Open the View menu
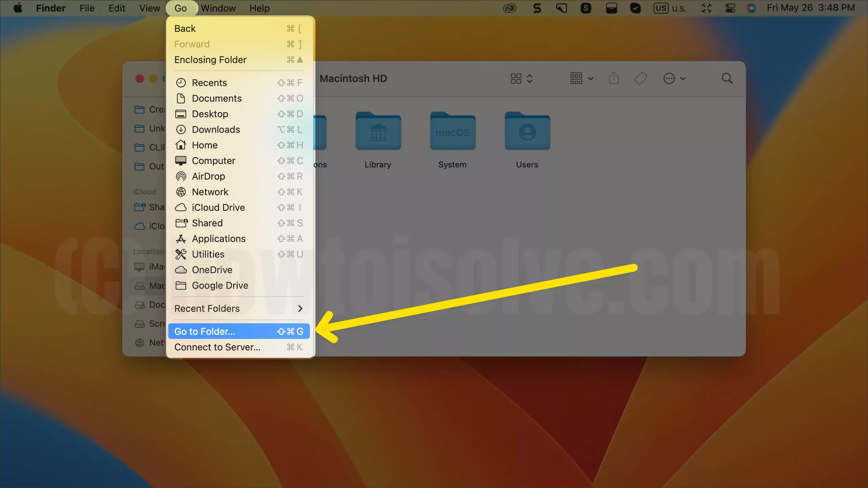 [x=150, y=8]
